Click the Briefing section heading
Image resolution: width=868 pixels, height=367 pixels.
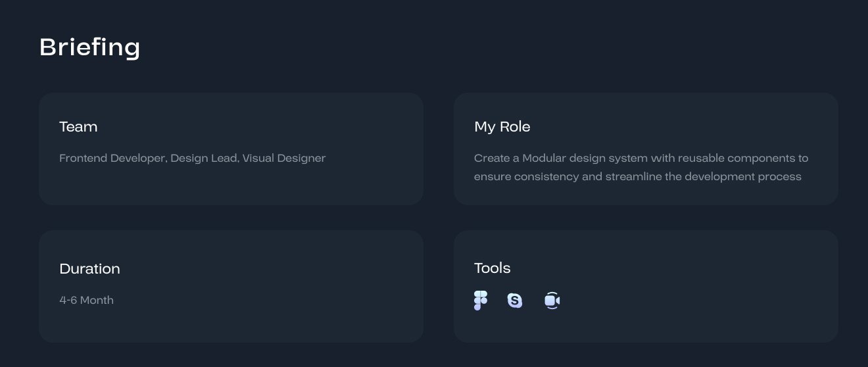89,47
